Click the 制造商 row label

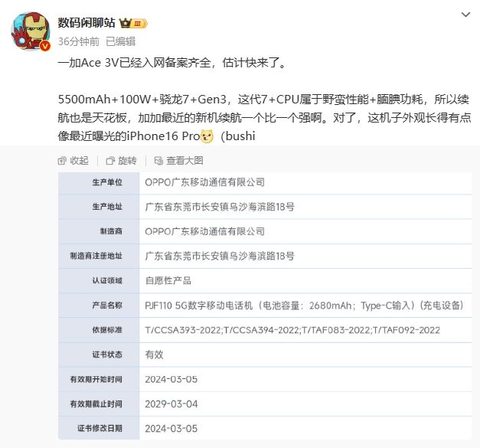tap(111, 231)
